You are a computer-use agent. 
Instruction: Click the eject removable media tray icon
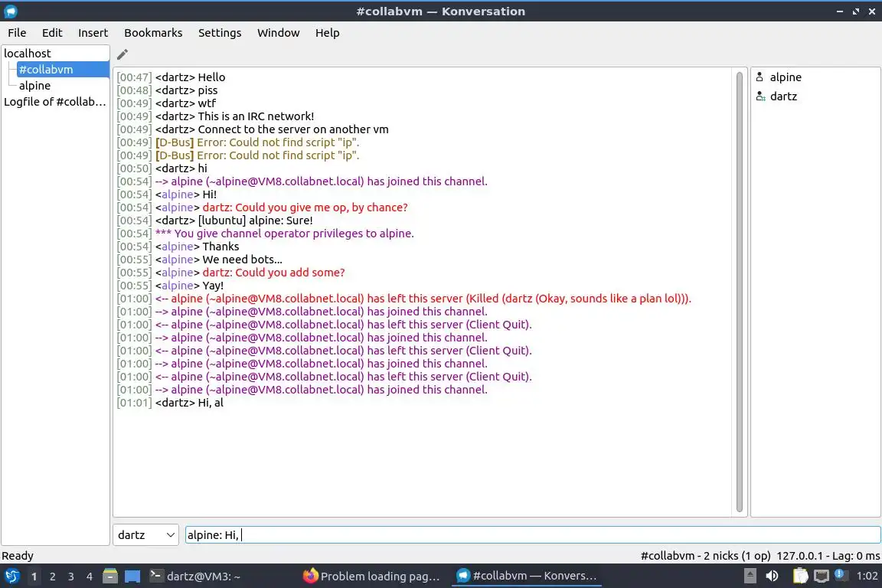[x=750, y=576]
